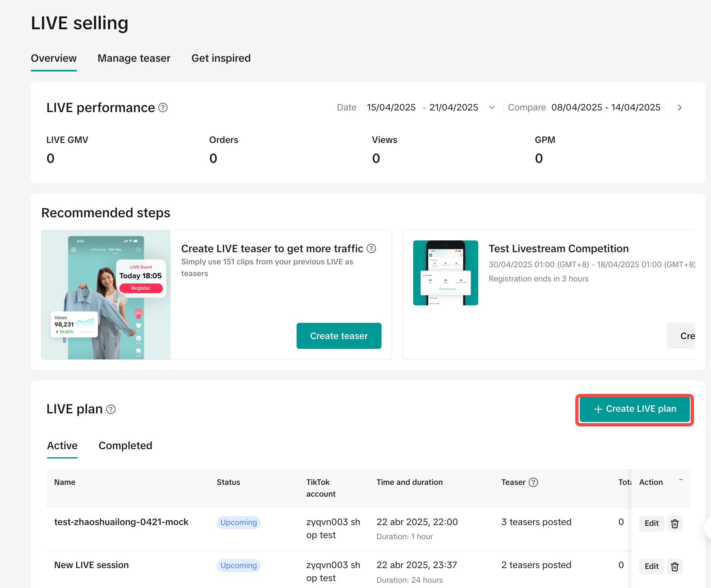Click the Create LIVE plan button
Screen dimensions: 711x588
634,409
